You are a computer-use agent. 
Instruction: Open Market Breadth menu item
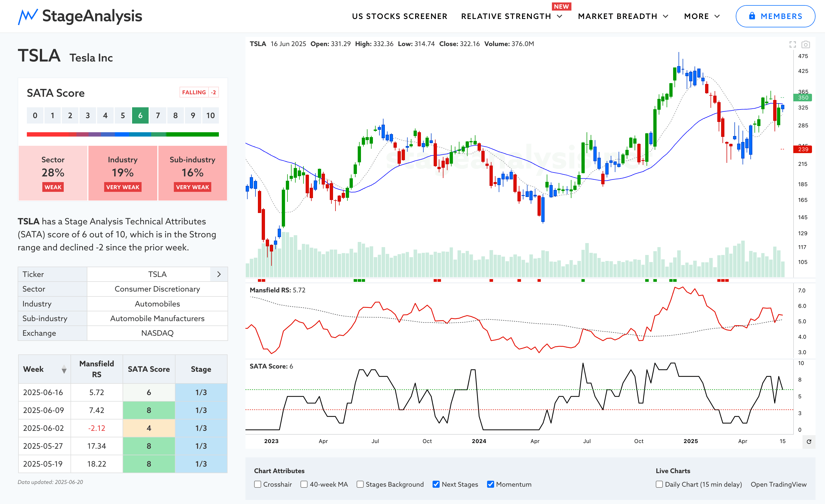click(x=618, y=16)
